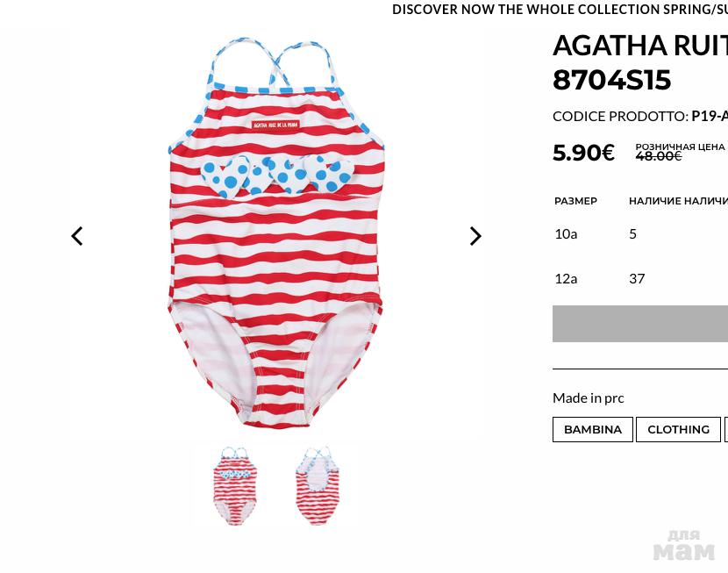Click the CODICE PRODOTTO product code line
Screen dimensions: 728x573
[640, 116]
